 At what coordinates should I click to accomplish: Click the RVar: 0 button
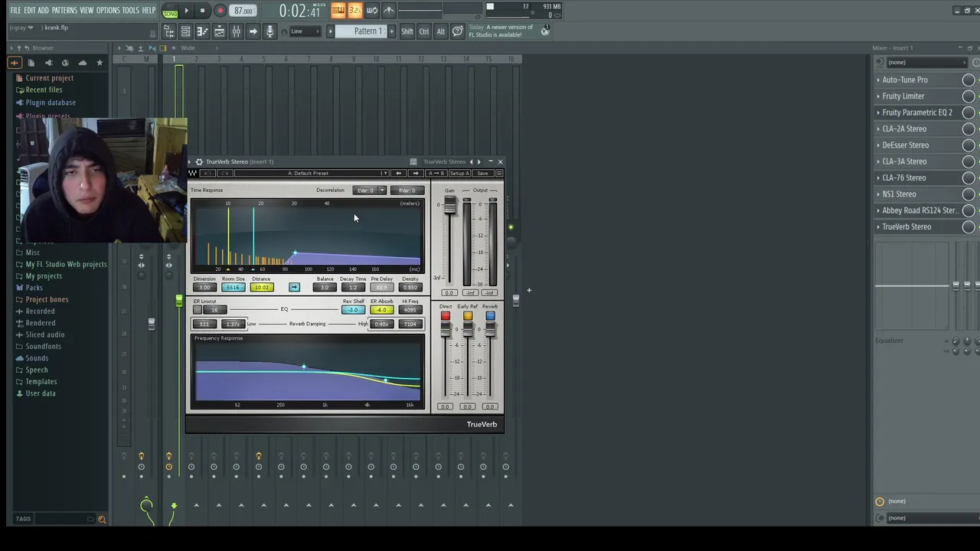tap(407, 191)
